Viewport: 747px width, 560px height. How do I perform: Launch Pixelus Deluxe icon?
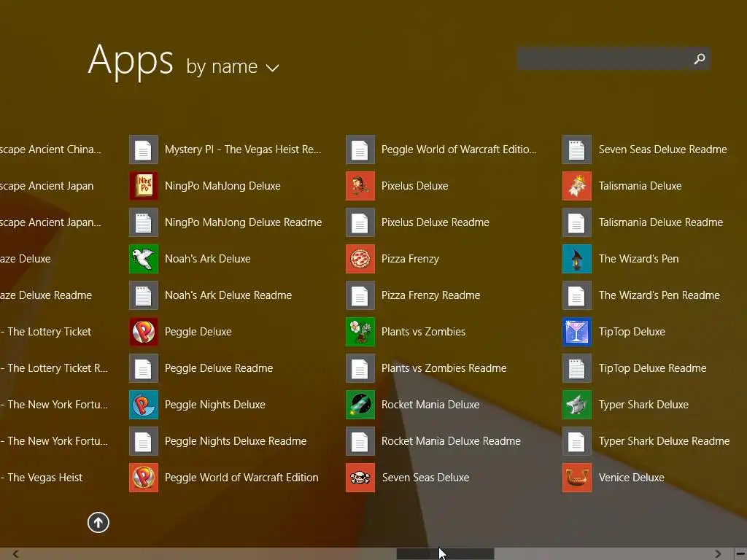(x=360, y=186)
